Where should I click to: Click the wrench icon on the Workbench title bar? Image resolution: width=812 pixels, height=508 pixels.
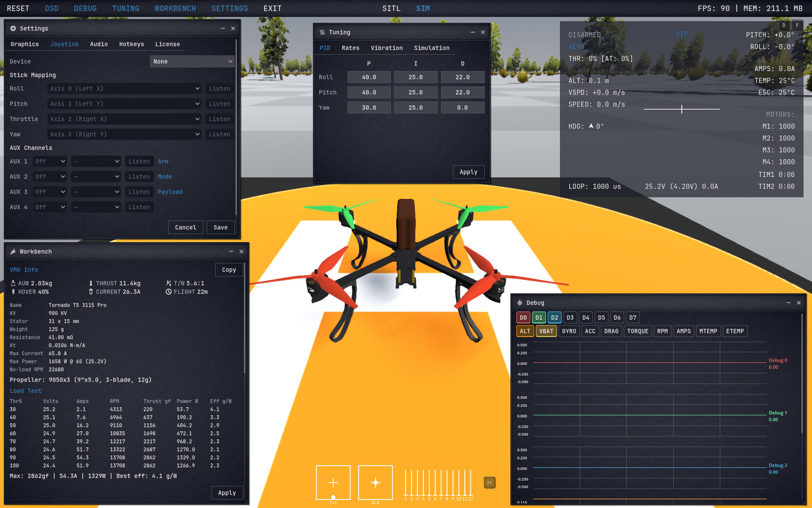tap(14, 252)
